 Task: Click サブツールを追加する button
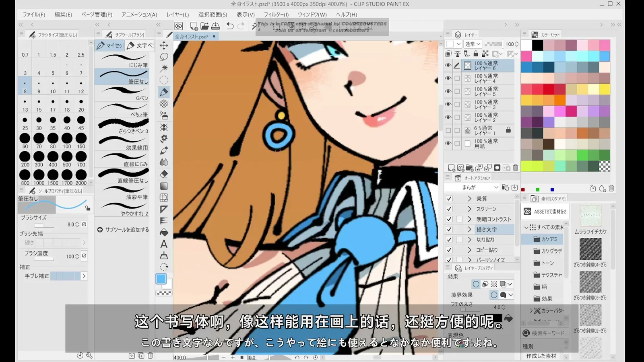coord(123,230)
